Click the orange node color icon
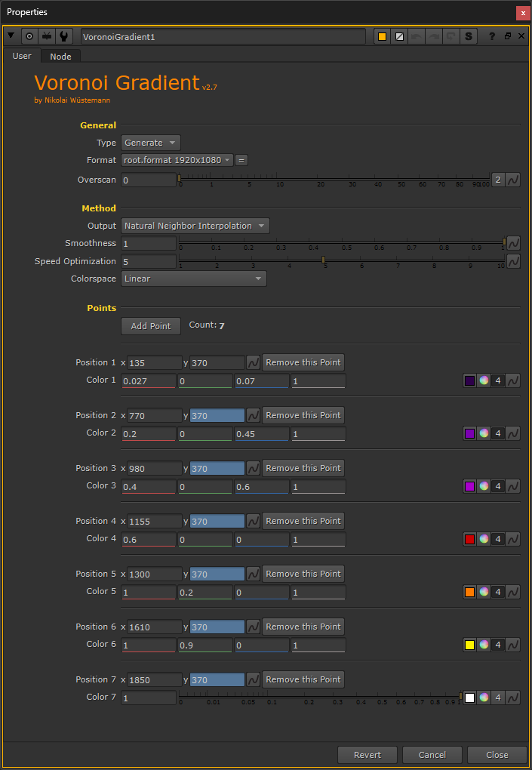This screenshot has width=532, height=770. (382, 36)
